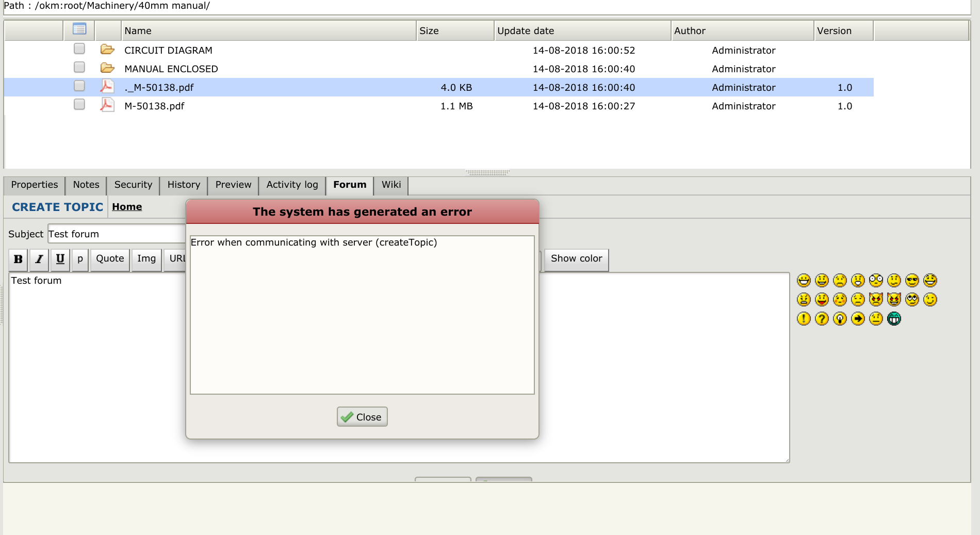Screen dimensions: 980x535
Task: Click the PDF icon for M-50138.pdf
Action: pyautogui.click(x=107, y=105)
